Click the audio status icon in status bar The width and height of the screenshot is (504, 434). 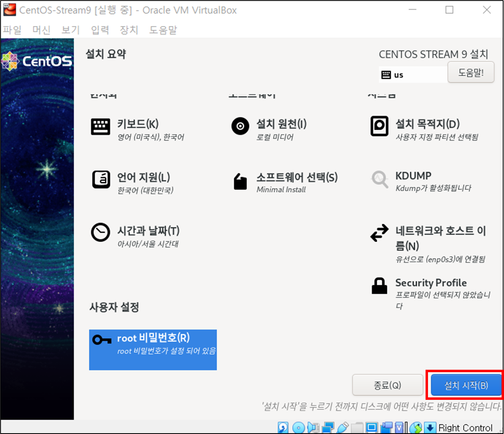click(x=313, y=427)
